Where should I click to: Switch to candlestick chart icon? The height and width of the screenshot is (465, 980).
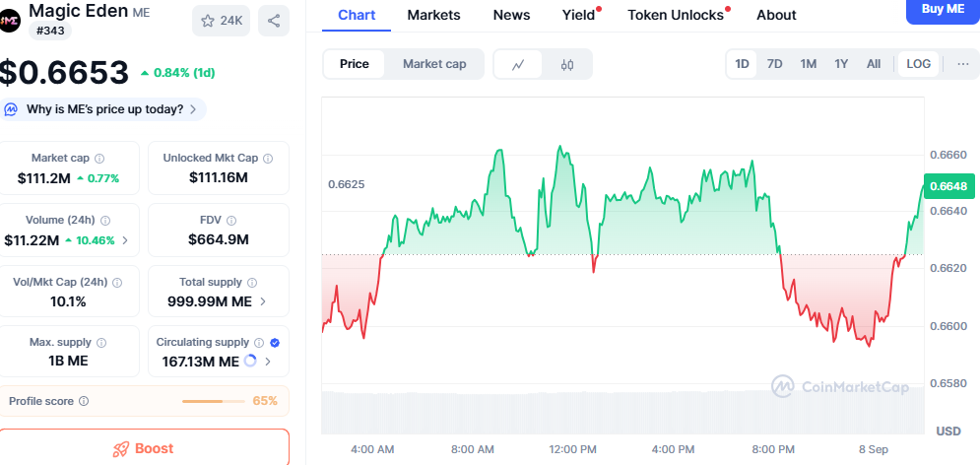click(x=566, y=64)
